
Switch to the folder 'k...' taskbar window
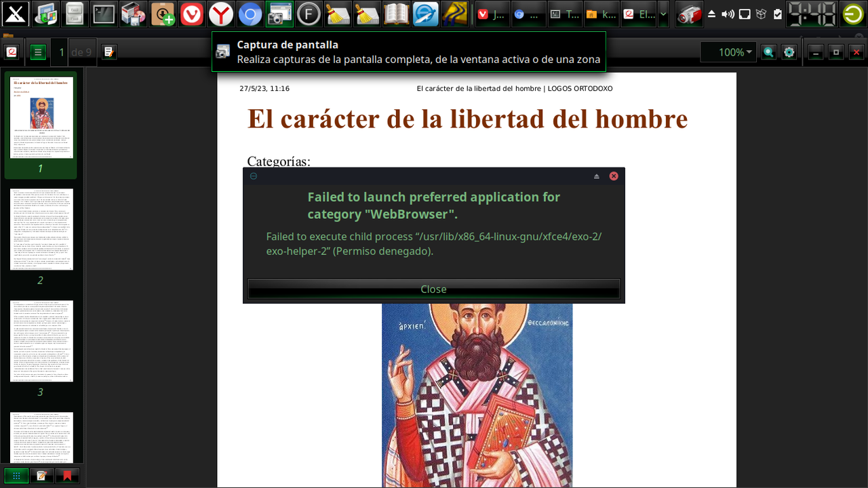click(x=601, y=14)
